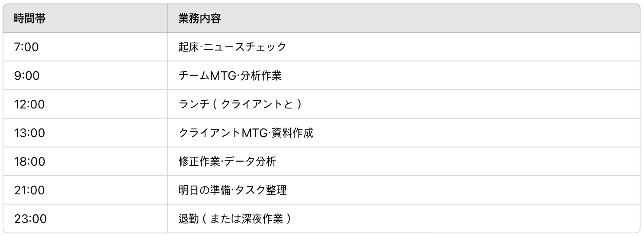This screenshot has height=236, width=644.
Task: Click the 12:00 time cell
Action: pyautogui.click(x=29, y=104)
